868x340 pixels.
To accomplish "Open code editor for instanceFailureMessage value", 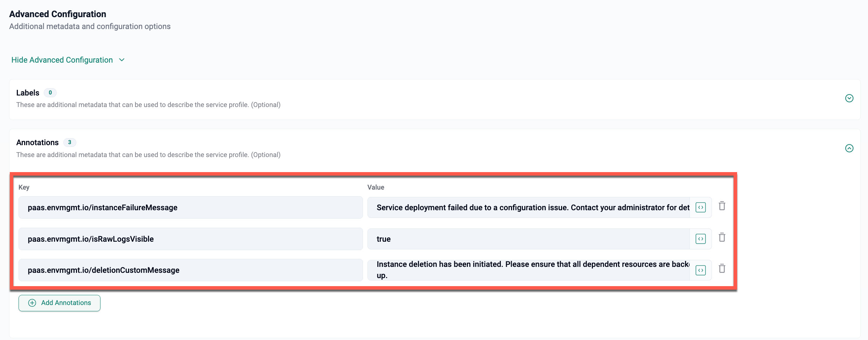I will (x=700, y=207).
